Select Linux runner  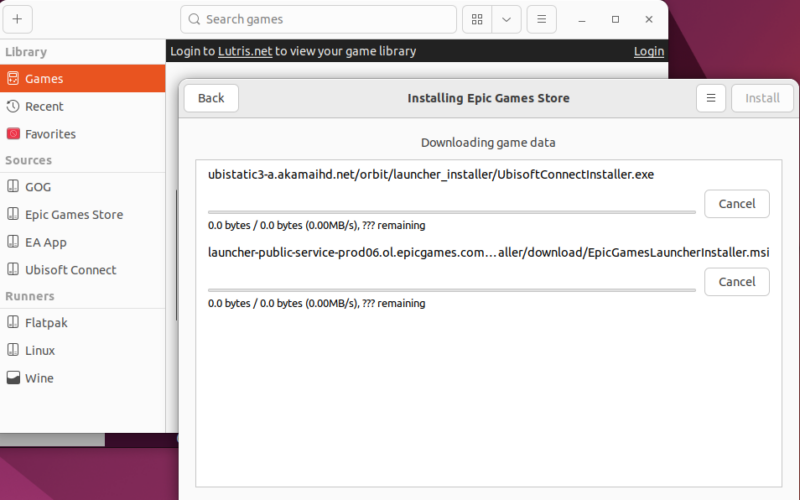tap(83, 350)
